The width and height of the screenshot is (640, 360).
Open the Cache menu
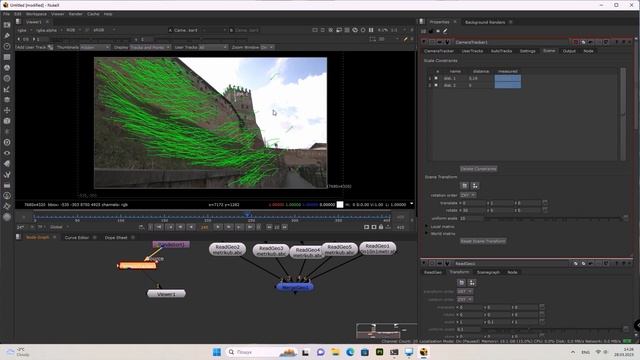click(x=93, y=14)
